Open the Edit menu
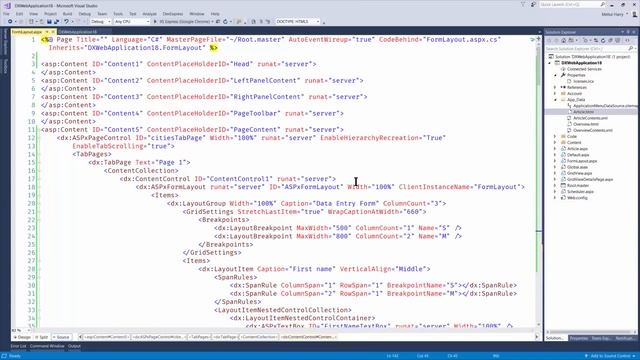Screen dimensions: 640x360 pyautogui.click(x=19, y=14)
